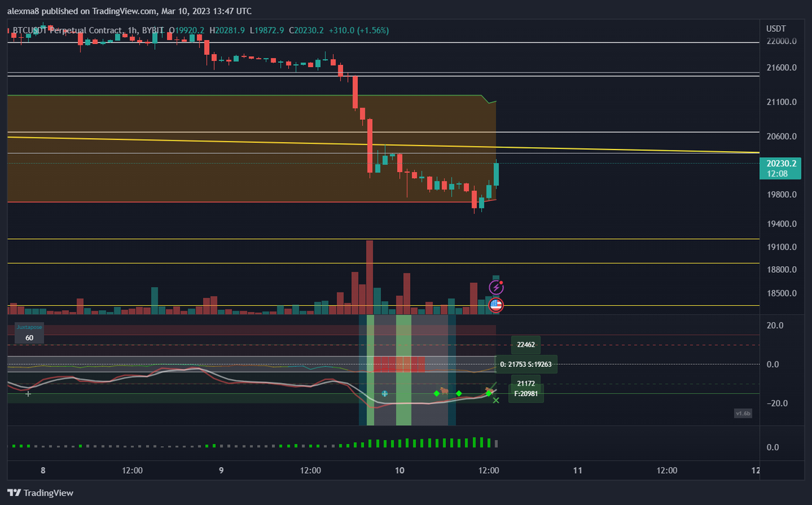Viewport: 812px width, 505px height.
Task: Click date 9 on the time axis
Action: [x=221, y=471]
